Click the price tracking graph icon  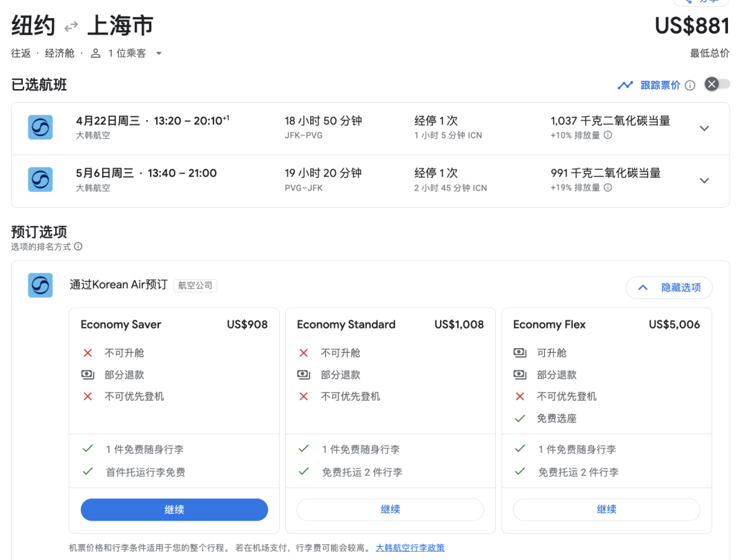click(x=625, y=86)
